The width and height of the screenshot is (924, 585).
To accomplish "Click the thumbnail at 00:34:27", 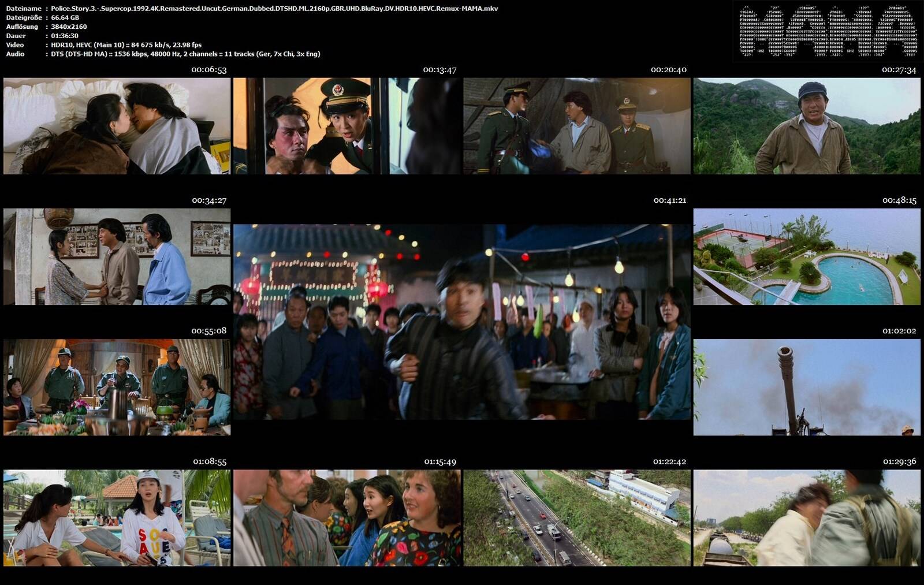I will pyautogui.click(x=117, y=256).
